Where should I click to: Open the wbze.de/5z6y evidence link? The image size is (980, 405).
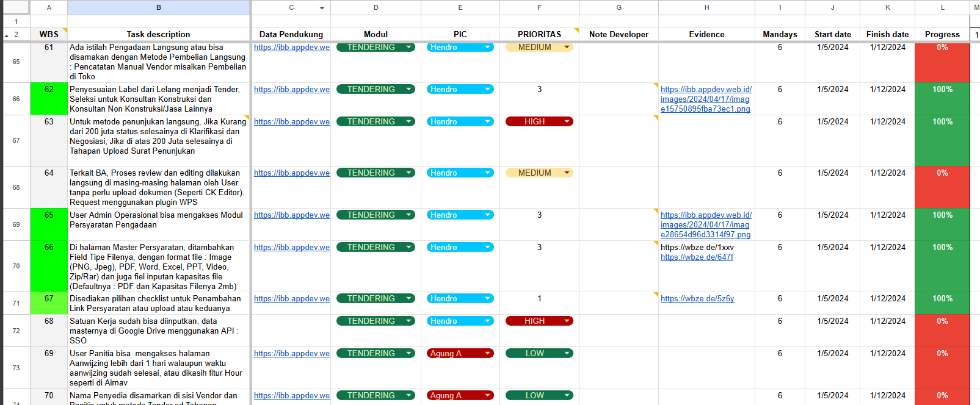click(697, 299)
